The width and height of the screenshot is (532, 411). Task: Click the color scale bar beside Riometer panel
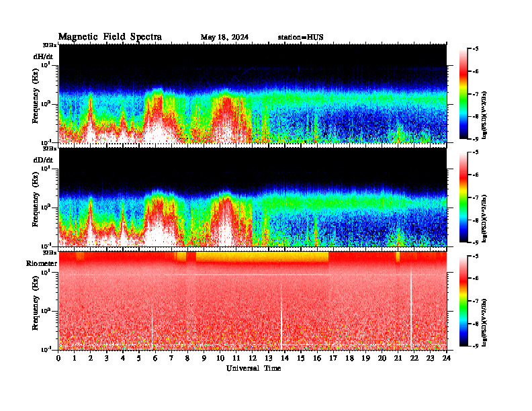(x=463, y=301)
